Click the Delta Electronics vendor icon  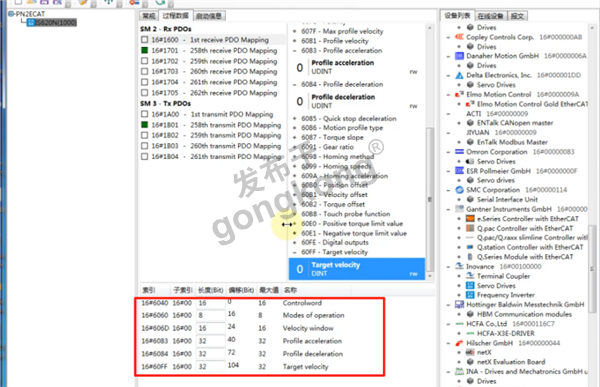click(459, 75)
